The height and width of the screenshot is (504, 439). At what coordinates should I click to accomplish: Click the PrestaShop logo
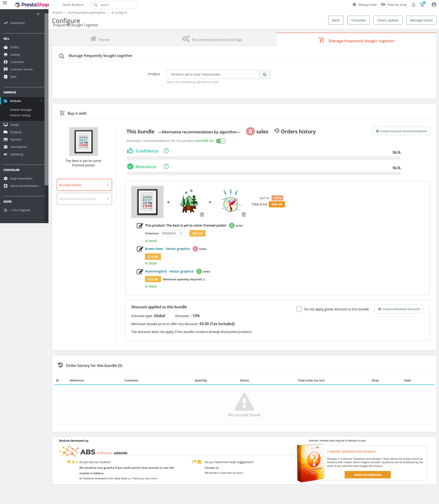(x=32, y=5)
